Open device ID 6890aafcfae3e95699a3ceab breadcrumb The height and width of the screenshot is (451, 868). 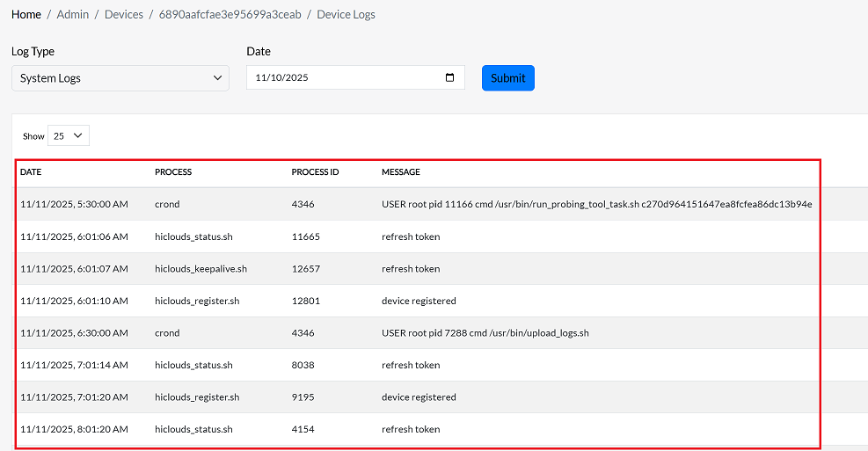pos(230,15)
